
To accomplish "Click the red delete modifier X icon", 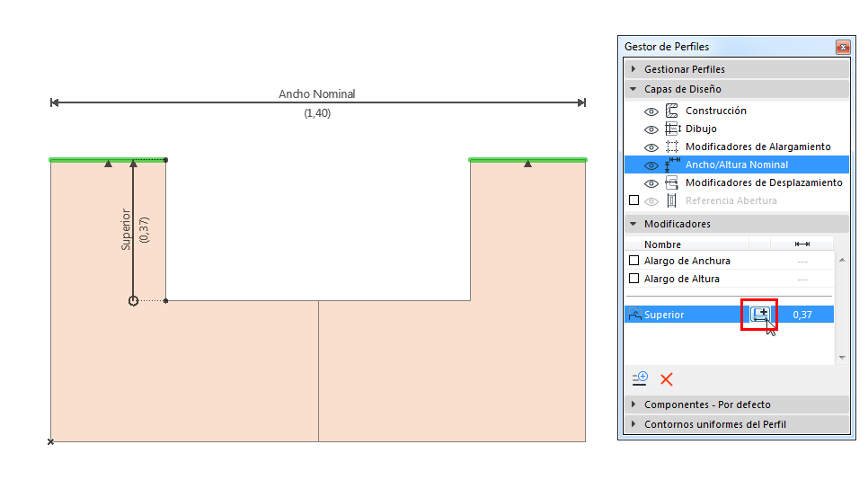I will click(667, 379).
